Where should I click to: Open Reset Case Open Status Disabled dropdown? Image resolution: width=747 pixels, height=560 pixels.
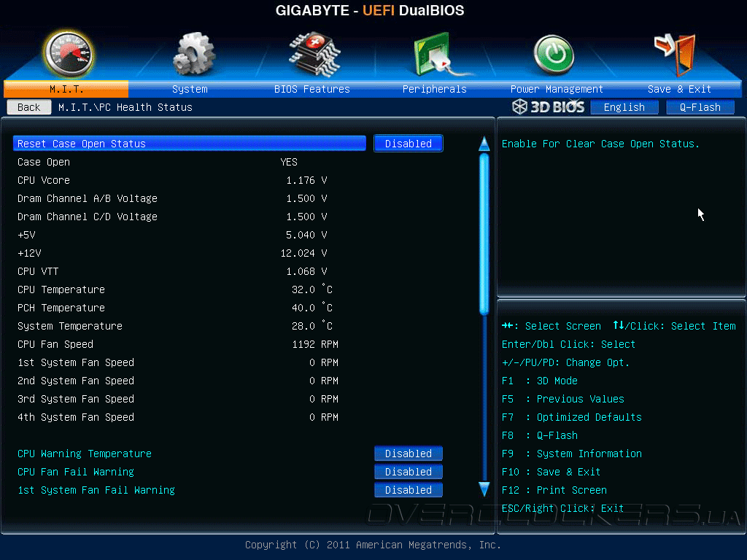click(409, 144)
